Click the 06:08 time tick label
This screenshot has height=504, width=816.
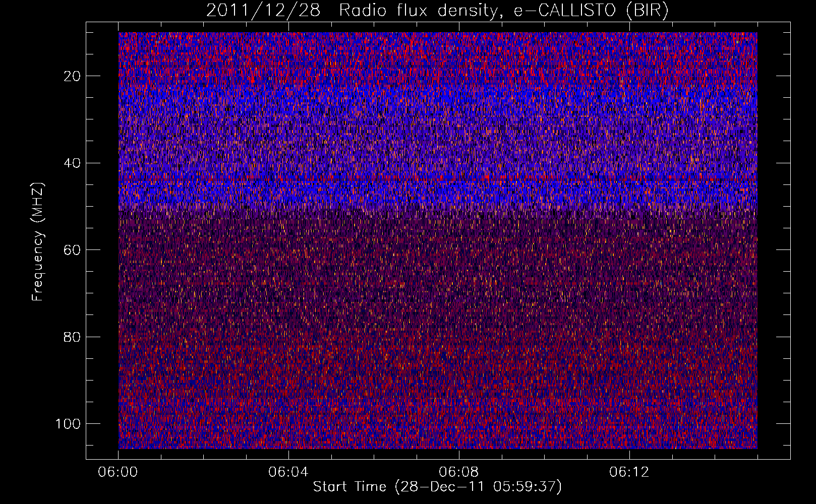[x=458, y=472]
